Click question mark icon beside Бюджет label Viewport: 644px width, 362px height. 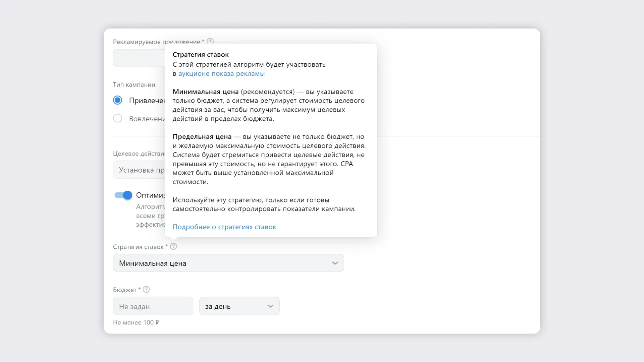point(146,290)
